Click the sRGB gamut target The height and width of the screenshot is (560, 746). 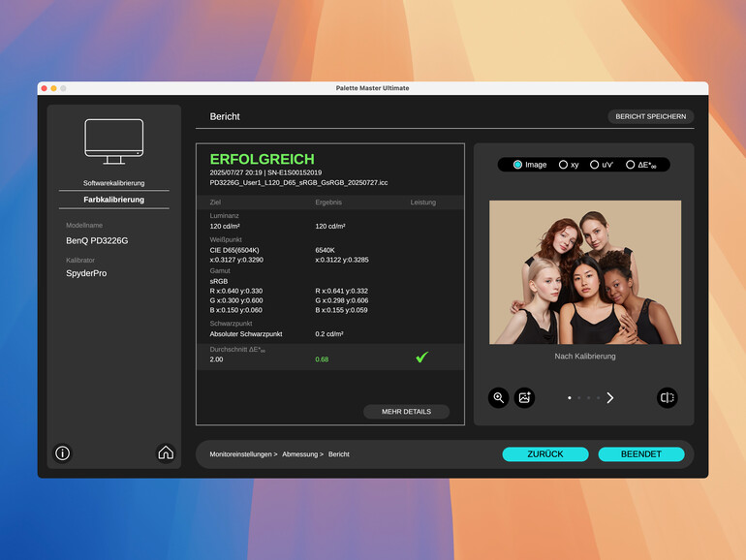[x=218, y=281]
